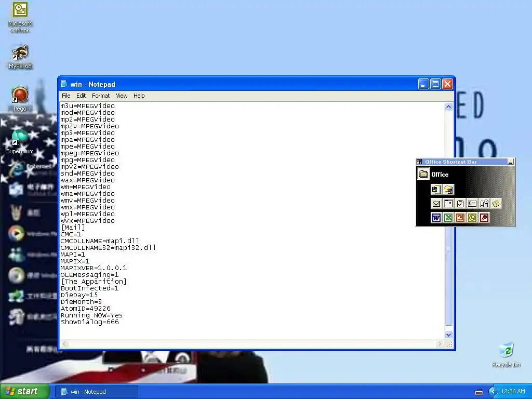Click Open Office Document in Shortcut Bar
532x399 pixels.
[448, 190]
